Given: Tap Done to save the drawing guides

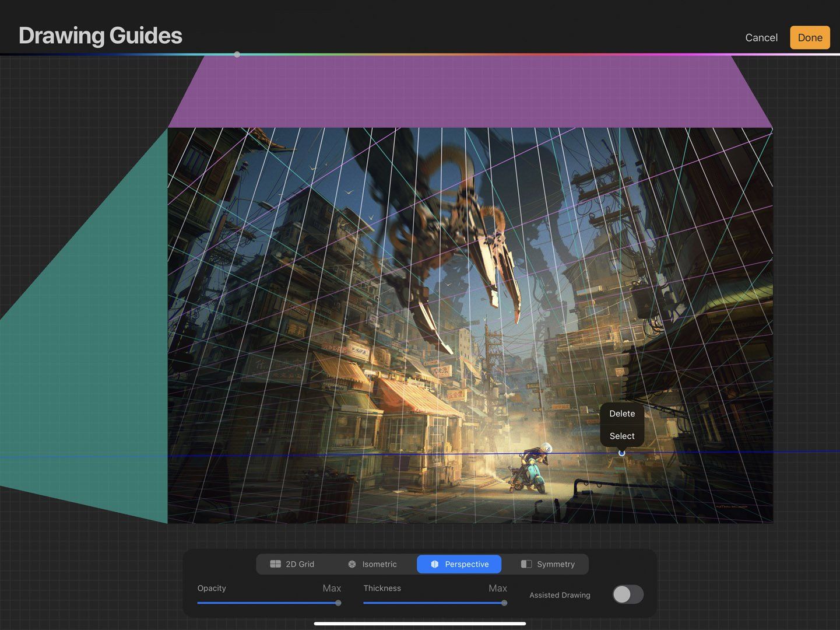Looking at the screenshot, I should tap(810, 37).
